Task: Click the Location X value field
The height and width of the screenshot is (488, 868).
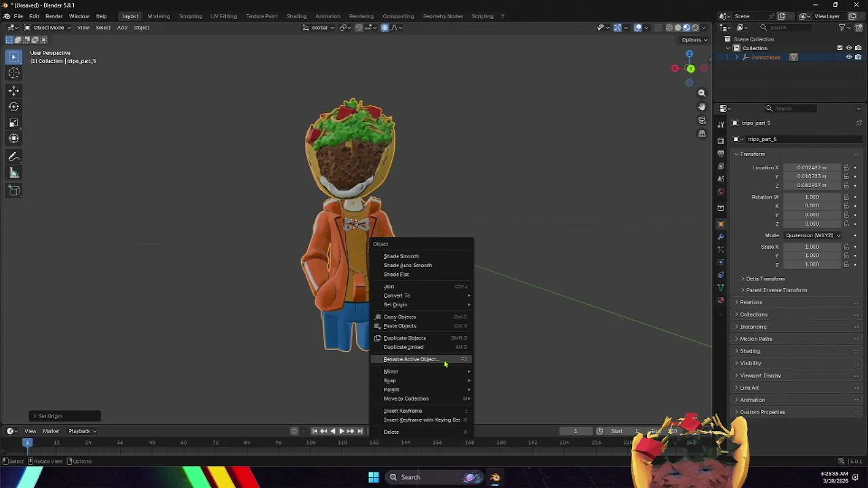Action: point(812,167)
